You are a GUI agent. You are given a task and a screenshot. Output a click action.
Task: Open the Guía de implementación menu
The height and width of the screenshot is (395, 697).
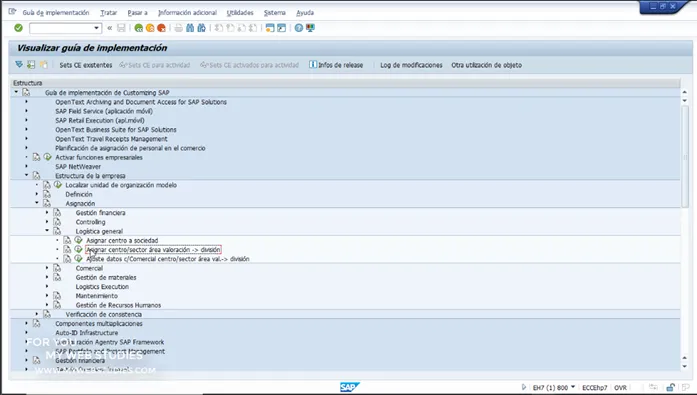point(56,12)
